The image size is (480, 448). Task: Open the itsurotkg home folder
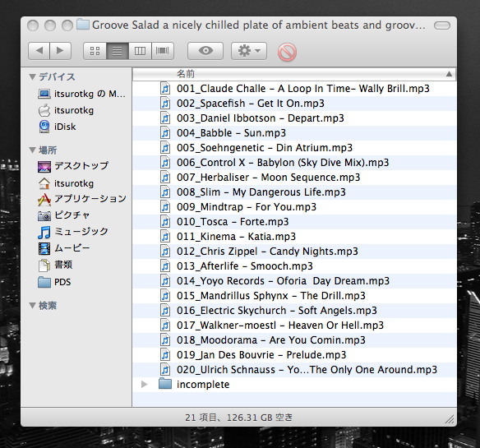pos(66,183)
